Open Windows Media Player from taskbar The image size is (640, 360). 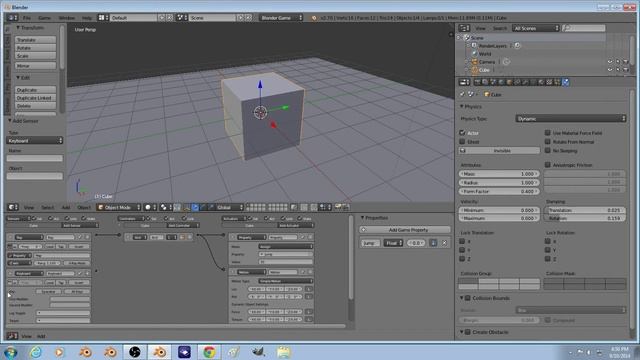click(60, 351)
